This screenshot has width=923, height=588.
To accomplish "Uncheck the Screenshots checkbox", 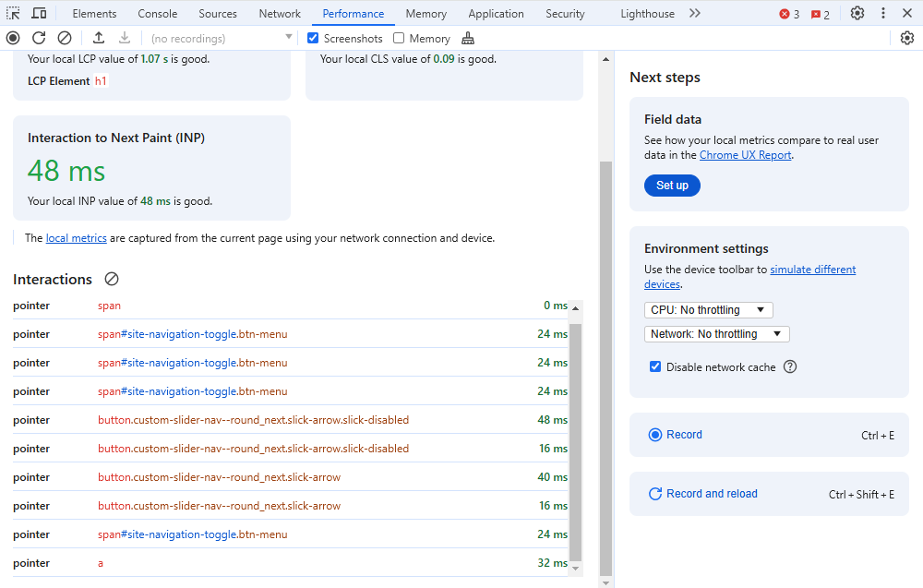I will (x=312, y=38).
